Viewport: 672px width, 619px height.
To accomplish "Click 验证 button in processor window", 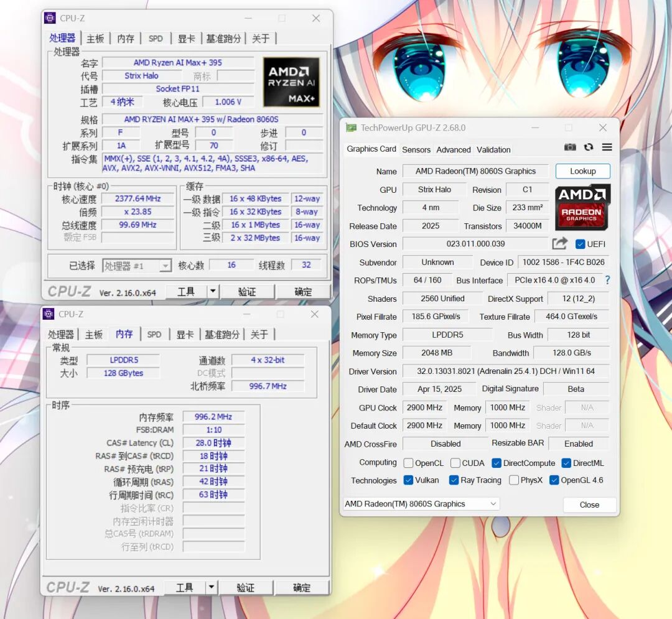I will point(247,292).
